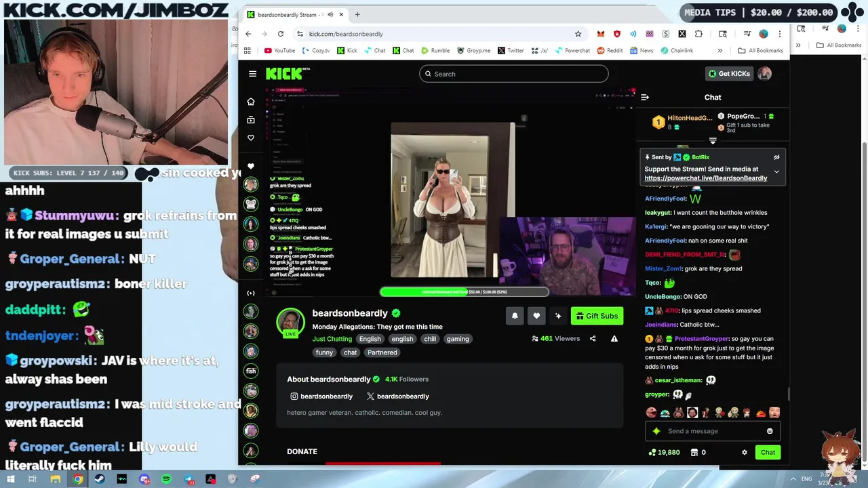868x488 pixels.
Task: Bookmark this page with the star icon
Action: [578, 34]
